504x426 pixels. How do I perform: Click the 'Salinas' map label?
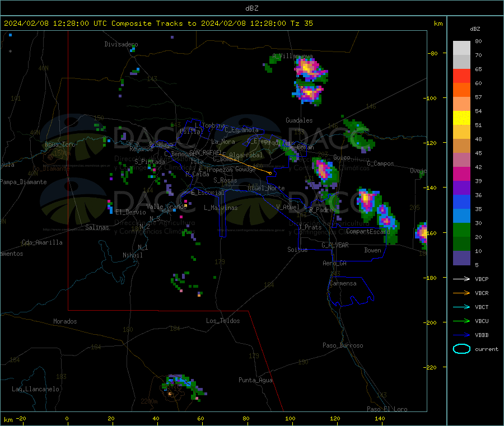pos(97,227)
